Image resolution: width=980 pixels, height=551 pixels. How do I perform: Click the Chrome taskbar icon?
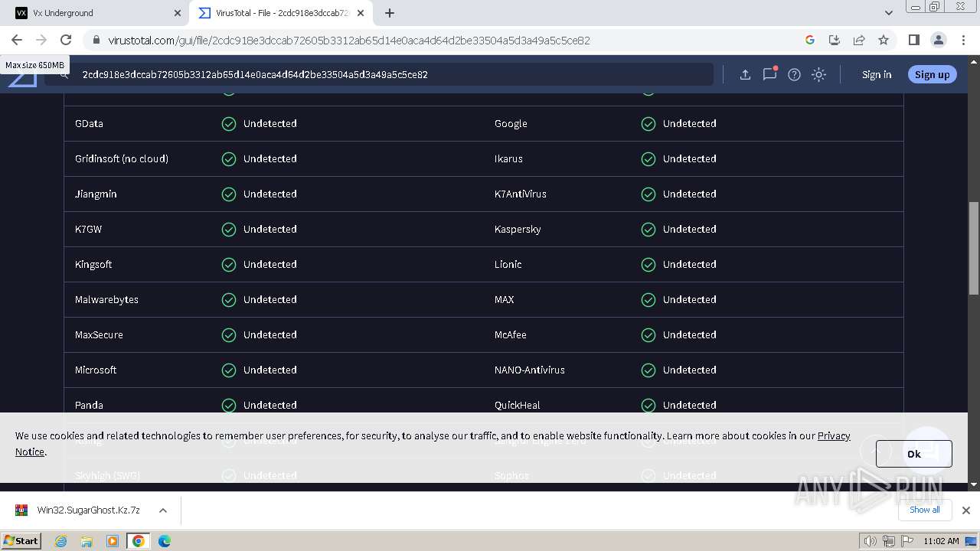pos(139,541)
